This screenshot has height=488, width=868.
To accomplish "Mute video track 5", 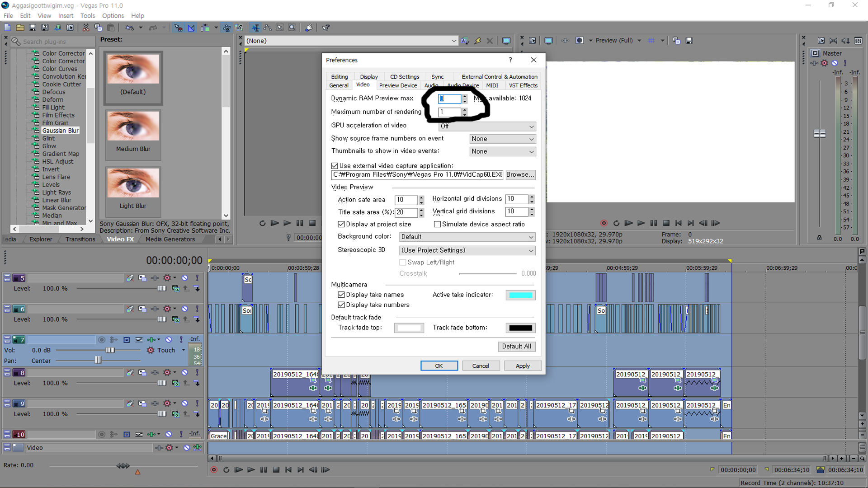I will 184,278.
